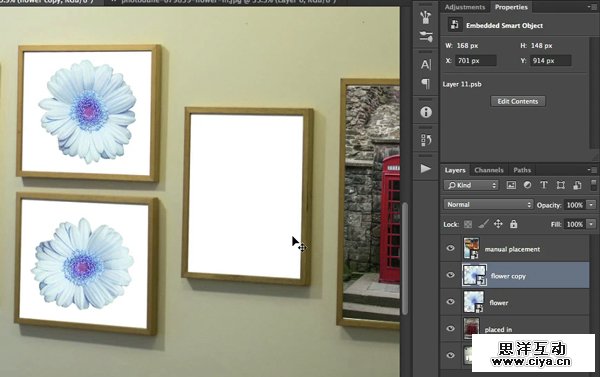Viewport: 600px width, 377px height.
Task: Filter layers by type layers icon
Action: [x=544, y=185]
